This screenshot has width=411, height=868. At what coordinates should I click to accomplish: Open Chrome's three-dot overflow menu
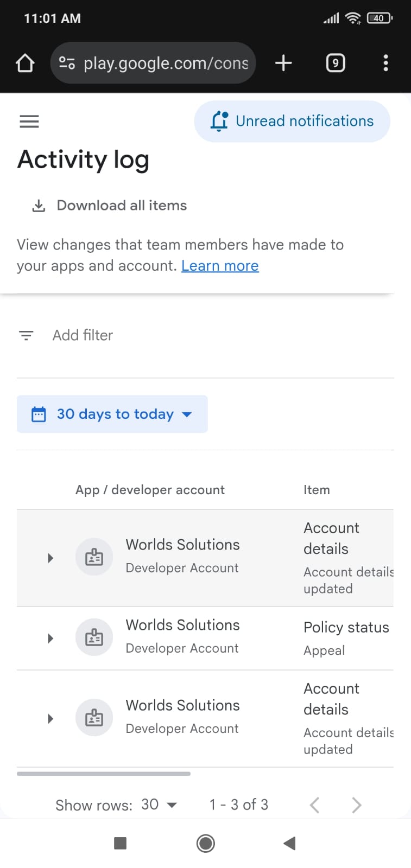[385, 63]
